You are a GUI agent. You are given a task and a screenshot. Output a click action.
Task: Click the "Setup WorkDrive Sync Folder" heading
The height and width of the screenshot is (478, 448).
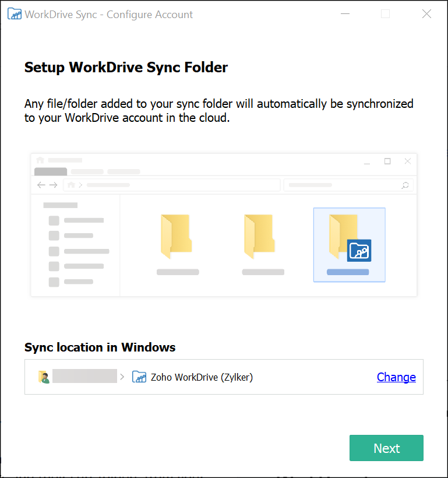126,68
